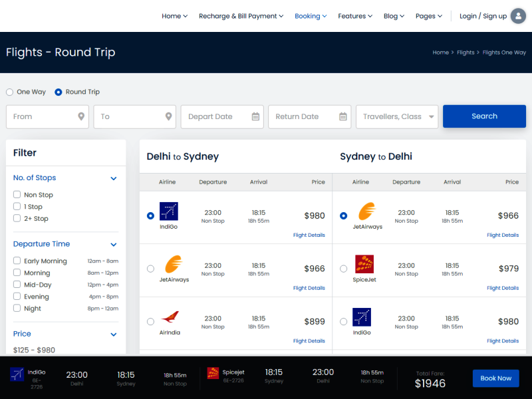
Task: Open the Features menu
Action: click(x=354, y=16)
